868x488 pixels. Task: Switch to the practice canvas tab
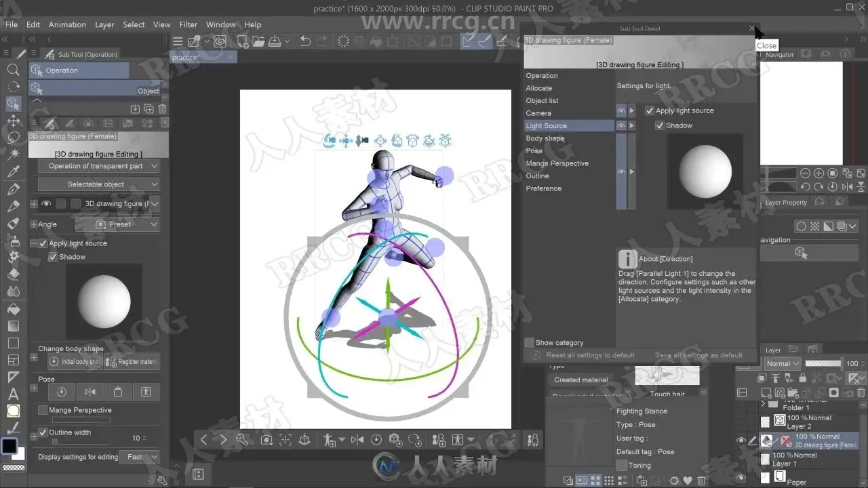click(202, 58)
